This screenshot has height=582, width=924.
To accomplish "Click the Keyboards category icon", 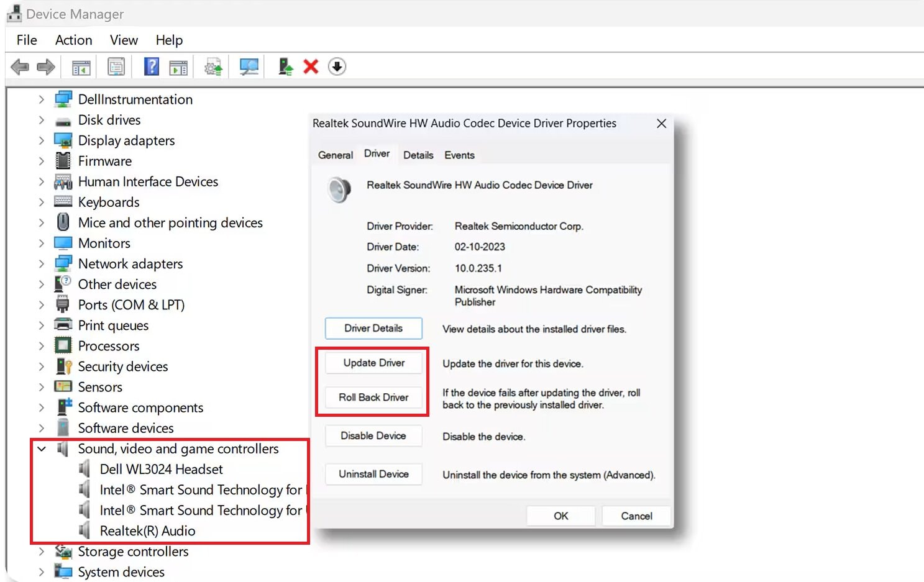I will pyautogui.click(x=63, y=202).
